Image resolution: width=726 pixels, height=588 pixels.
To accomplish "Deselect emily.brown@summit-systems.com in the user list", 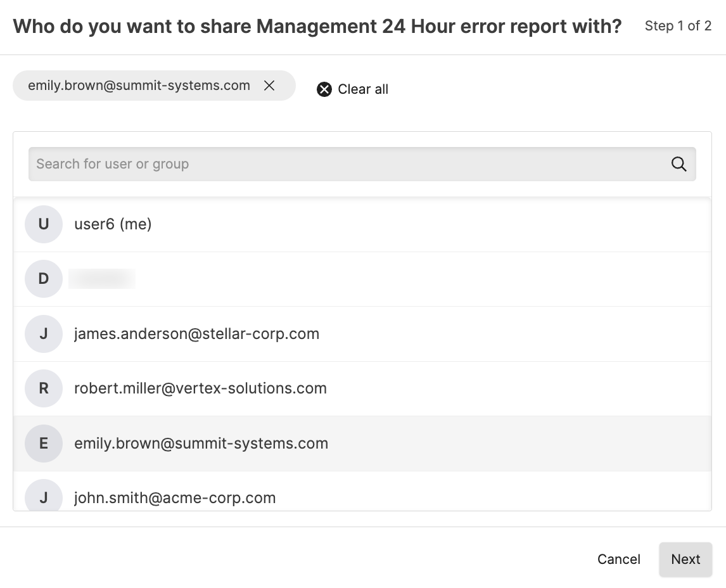I will 201,444.
